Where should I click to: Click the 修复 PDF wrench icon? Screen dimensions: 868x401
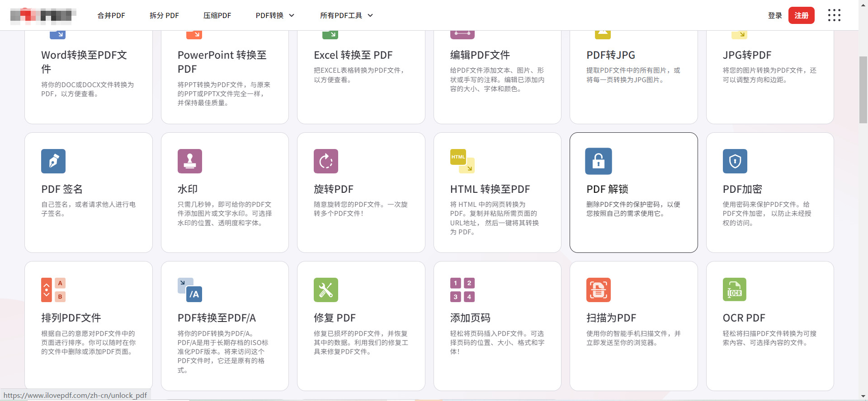coord(325,290)
